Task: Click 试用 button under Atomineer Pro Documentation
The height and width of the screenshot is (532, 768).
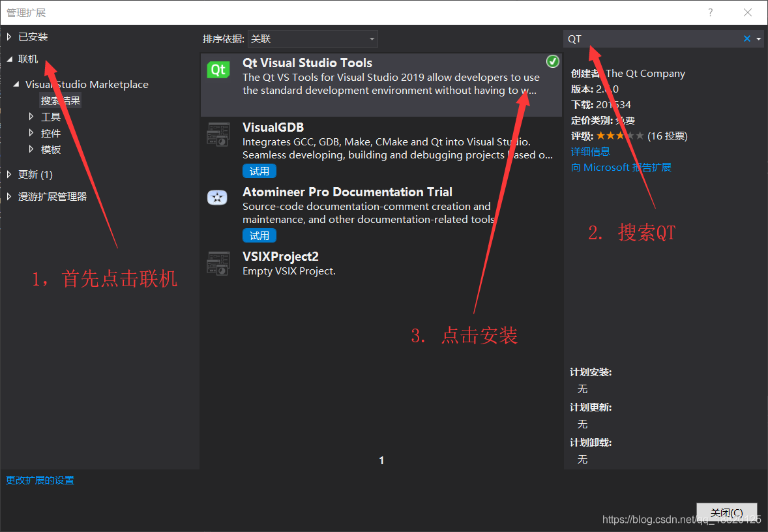Action: (259, 235)
